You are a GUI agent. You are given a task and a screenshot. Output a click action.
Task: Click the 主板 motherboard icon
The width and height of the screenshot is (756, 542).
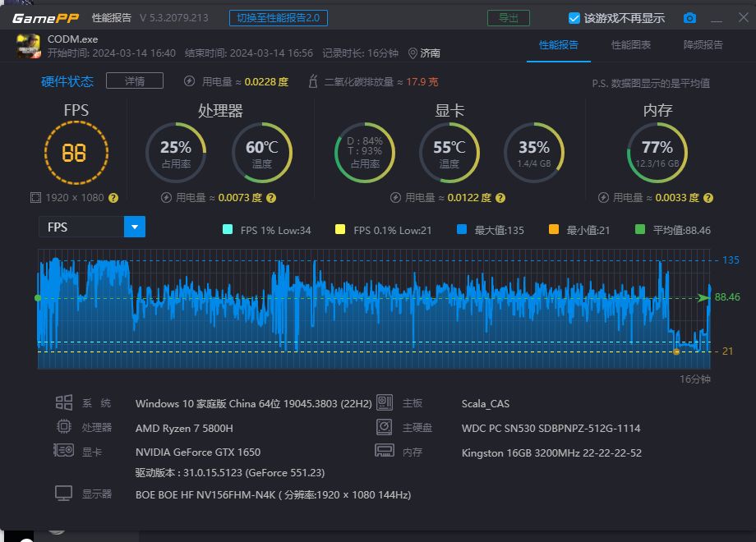point(385,402)
